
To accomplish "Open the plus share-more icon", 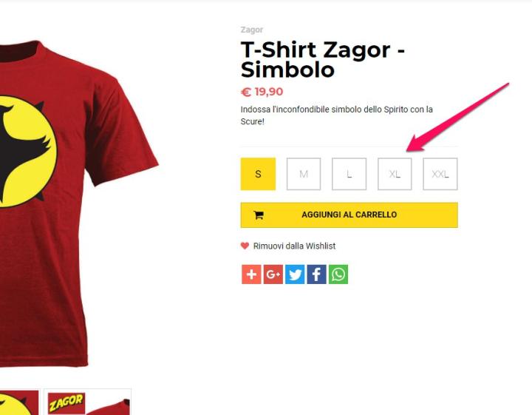I will click(x=251, y=274).
